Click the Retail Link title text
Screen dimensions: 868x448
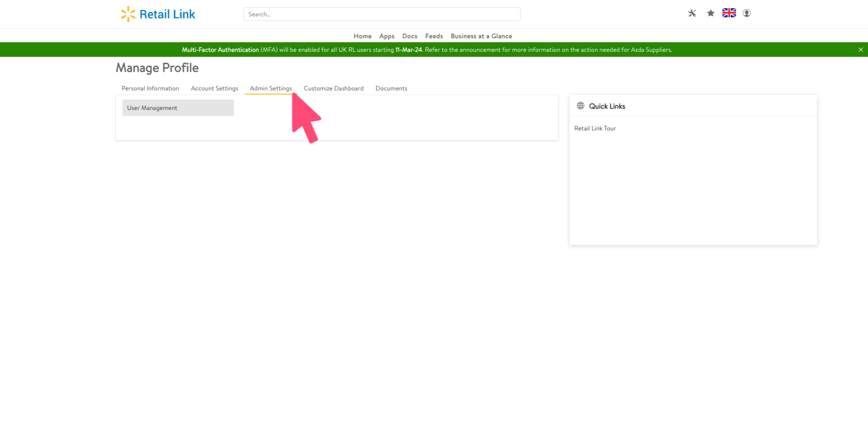(x=167, y=14)
